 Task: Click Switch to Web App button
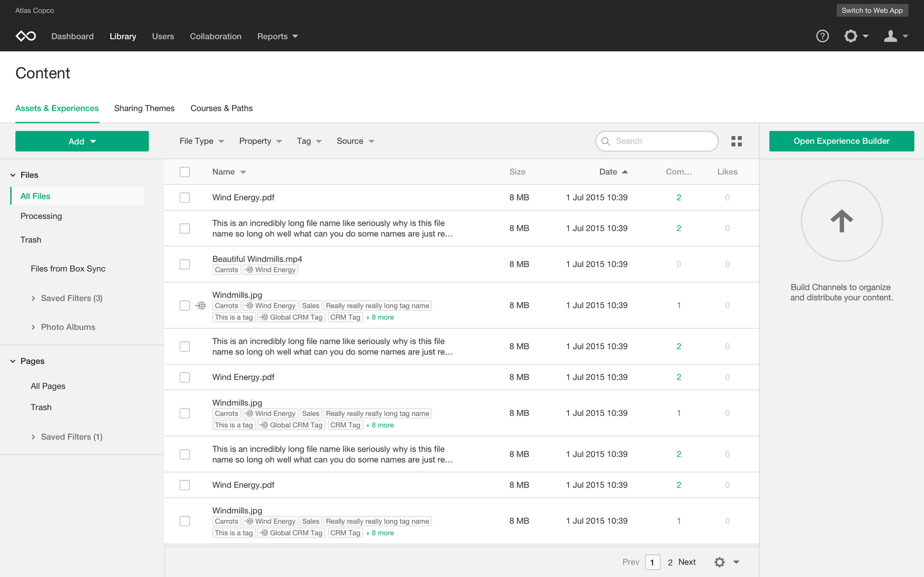[872, 10]
